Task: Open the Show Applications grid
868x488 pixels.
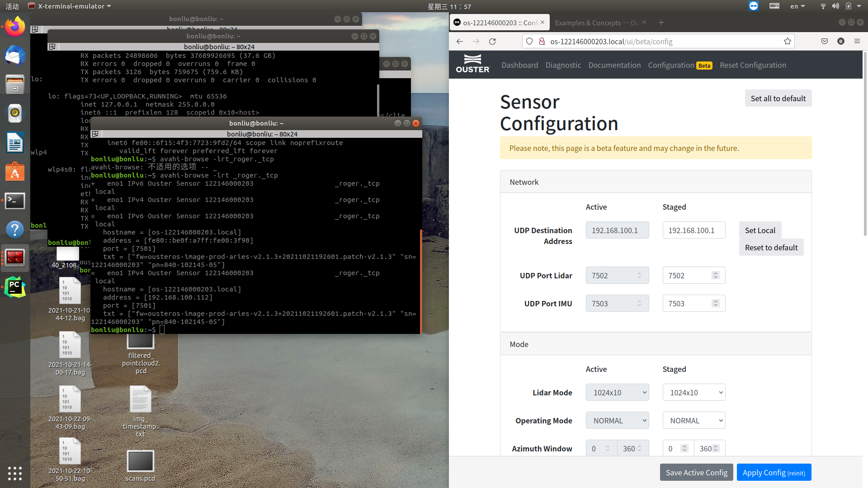Action: pyautogui.click(x=15, y=474)
